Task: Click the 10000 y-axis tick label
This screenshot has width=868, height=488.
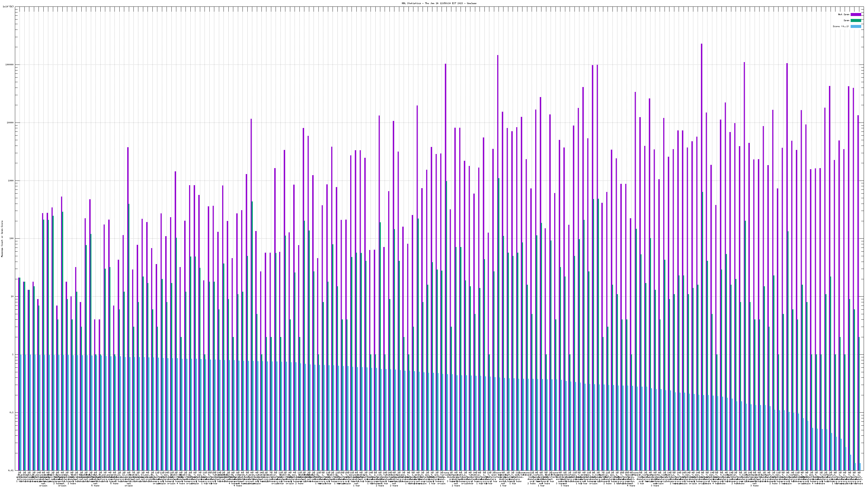Action: pos(11,123)
